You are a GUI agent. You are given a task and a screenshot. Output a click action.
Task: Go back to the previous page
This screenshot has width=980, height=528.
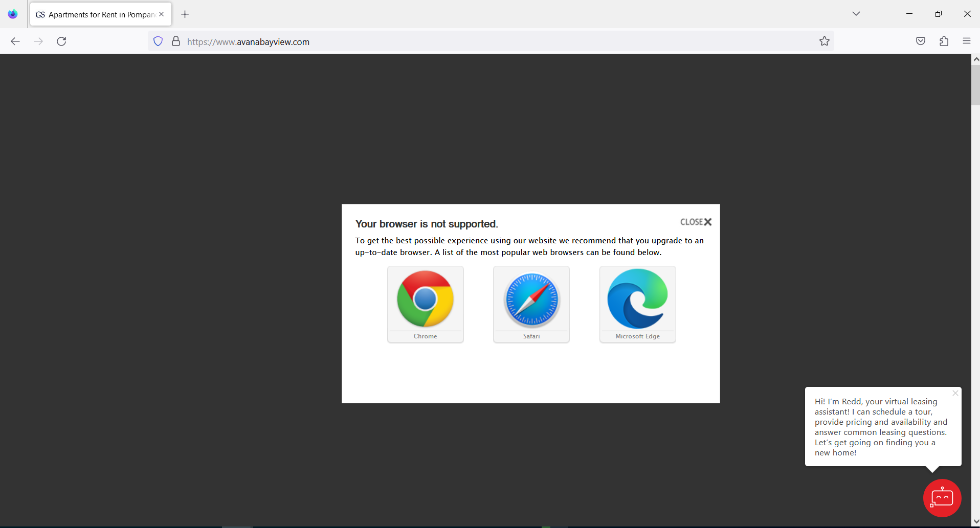pyautogui.click(x=15, y=41)
